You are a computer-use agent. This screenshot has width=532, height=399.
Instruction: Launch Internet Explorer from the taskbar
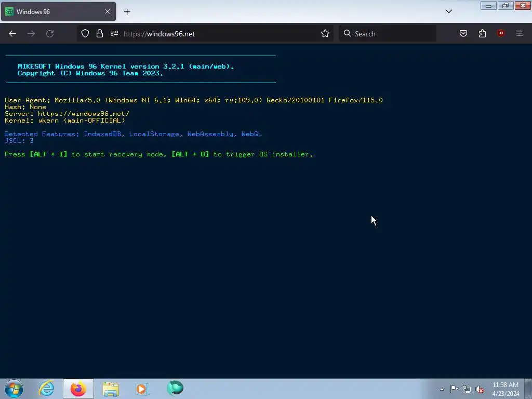(x=46, y=389)
